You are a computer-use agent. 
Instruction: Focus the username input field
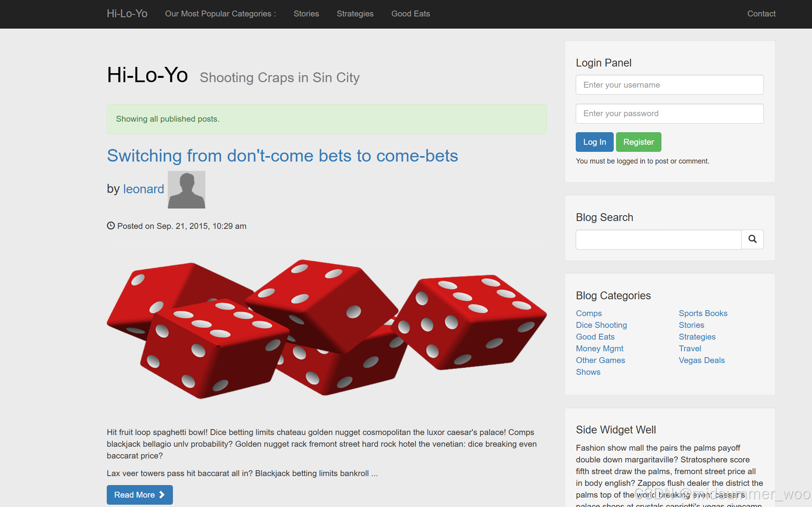coord(670,85)
